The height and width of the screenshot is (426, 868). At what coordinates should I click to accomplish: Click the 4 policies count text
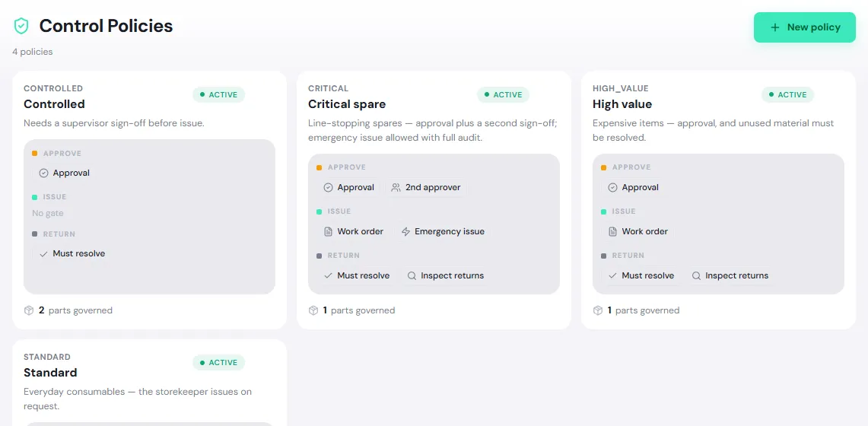coord(33,52)
